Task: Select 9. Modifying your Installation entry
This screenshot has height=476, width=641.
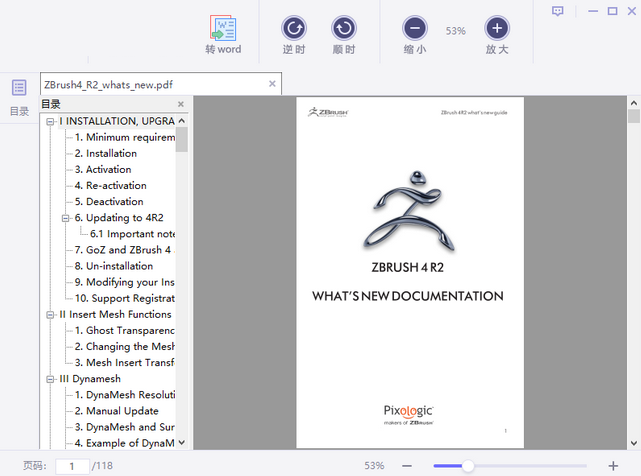Action: (125, 282)
